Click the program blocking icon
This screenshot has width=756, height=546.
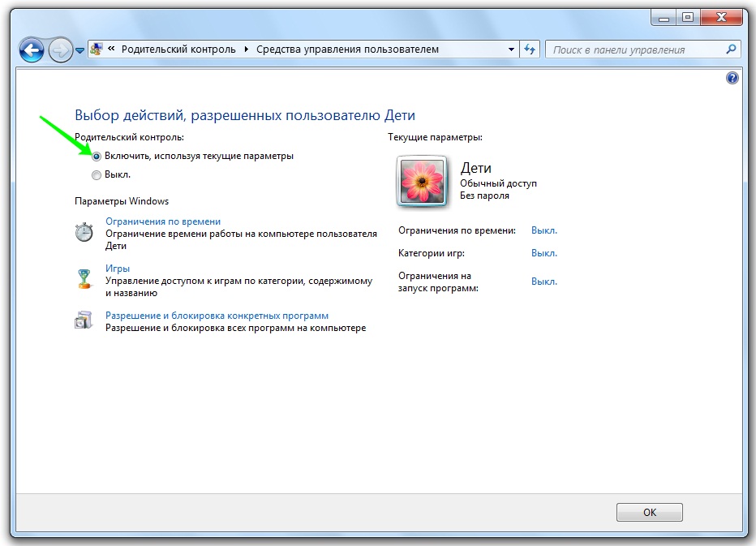84,320
